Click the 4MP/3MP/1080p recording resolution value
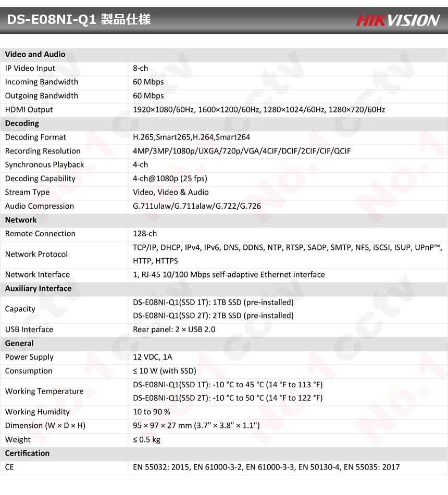 tap(242, 151)
